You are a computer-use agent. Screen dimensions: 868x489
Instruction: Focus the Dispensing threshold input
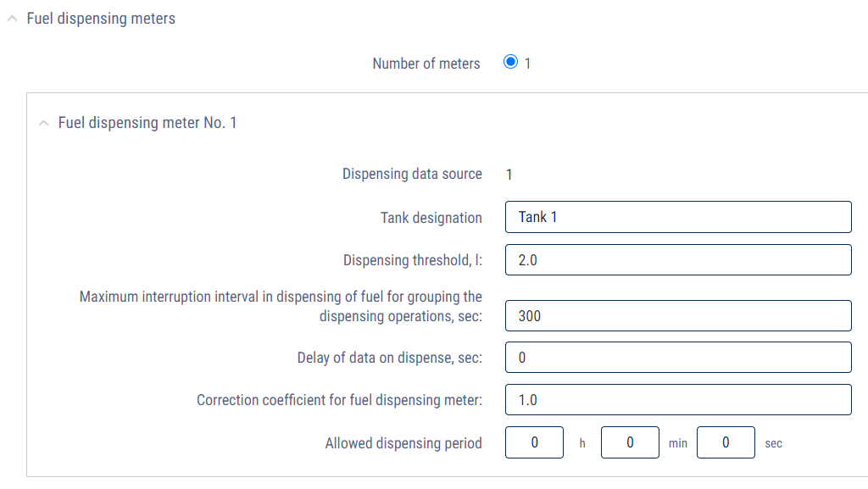coord(678,260)
